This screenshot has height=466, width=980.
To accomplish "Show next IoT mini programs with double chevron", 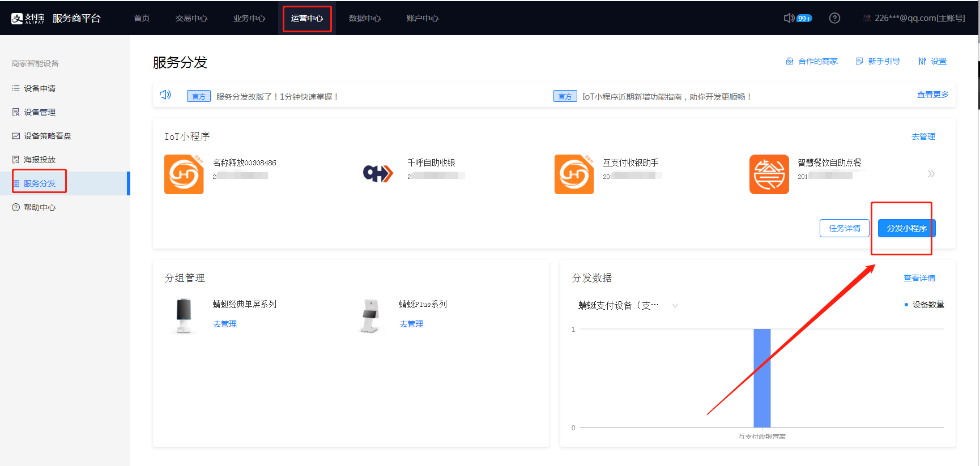I will click(931, 174).
